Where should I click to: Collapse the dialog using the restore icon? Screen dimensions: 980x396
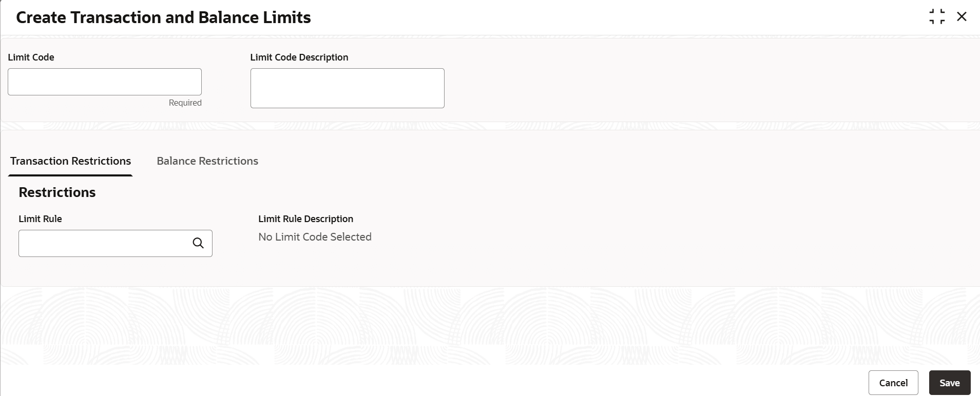(937, 16)
